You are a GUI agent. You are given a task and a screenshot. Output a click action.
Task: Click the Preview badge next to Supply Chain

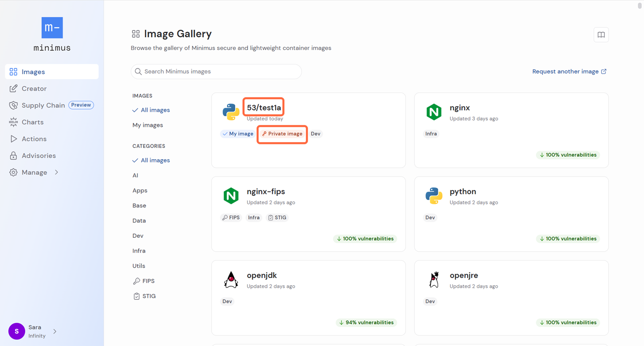(81, 105)
